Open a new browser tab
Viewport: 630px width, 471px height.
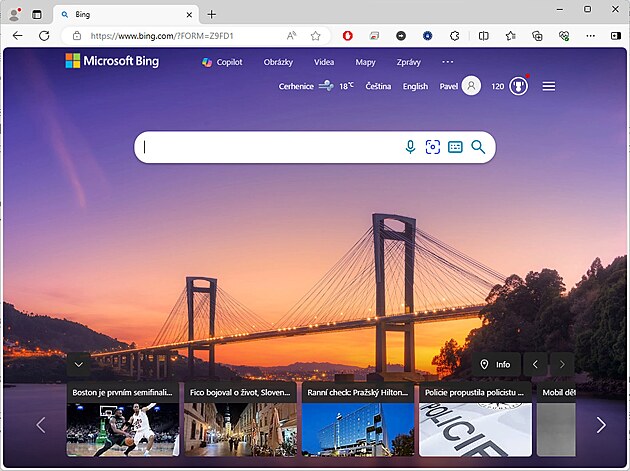[x=211, y=14]
